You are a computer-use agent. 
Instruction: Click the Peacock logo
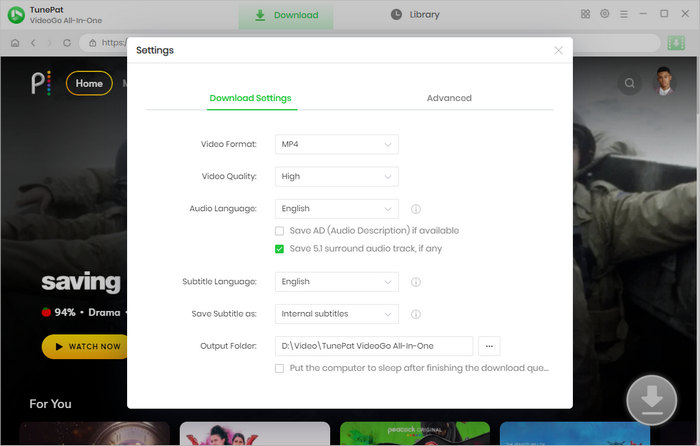tap(41, 83)
